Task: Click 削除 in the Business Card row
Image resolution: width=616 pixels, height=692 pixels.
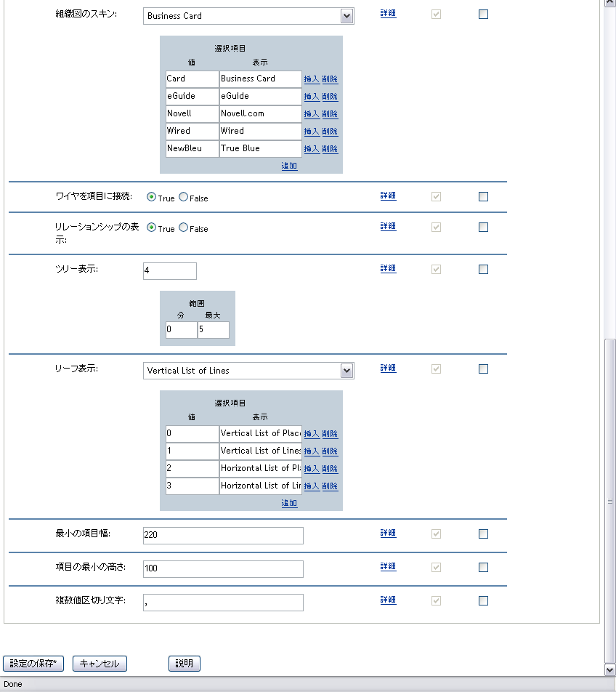Action: click(x=330, y=79)
